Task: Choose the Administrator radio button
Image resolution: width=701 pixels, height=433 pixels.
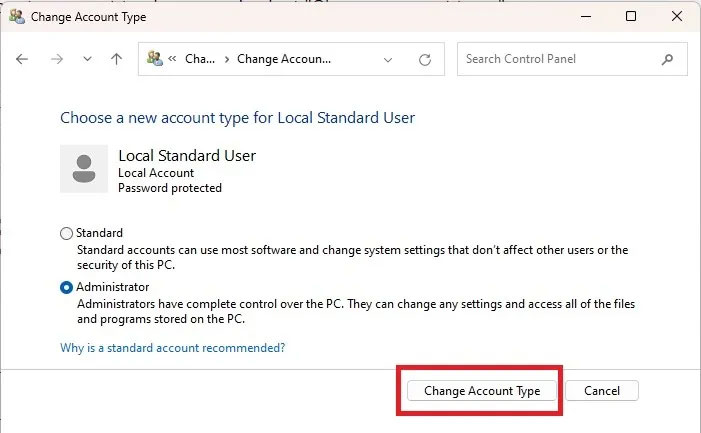Action: (x=67, y=287)
